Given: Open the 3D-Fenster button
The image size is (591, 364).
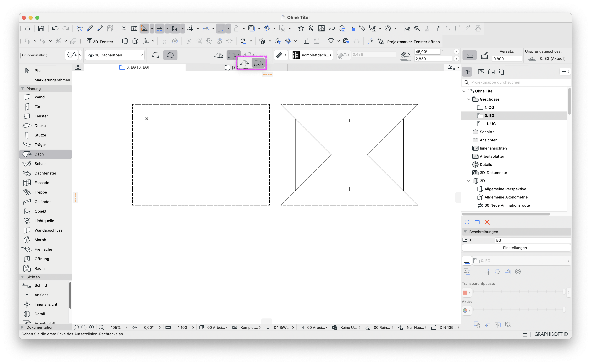Looking at the screenshot, I should pos(100,41).
